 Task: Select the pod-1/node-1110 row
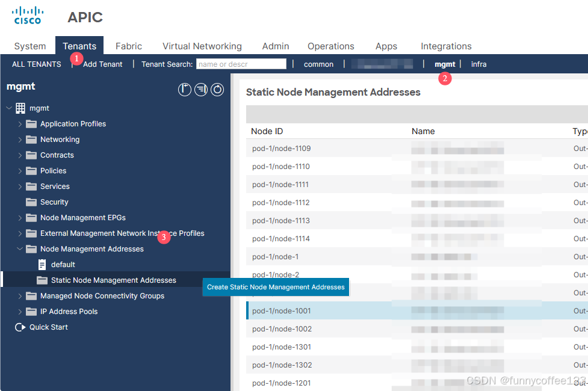point(416,167)
